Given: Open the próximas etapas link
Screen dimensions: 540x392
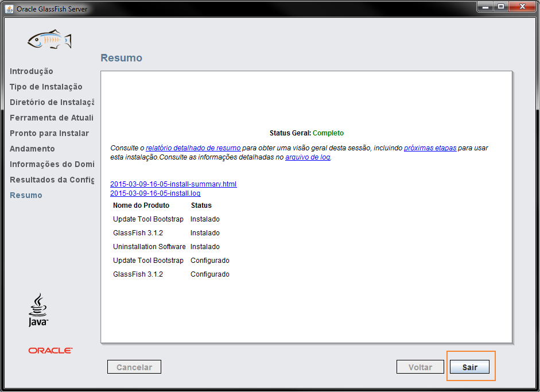Looking at the screenshot, I should (430, 148).
